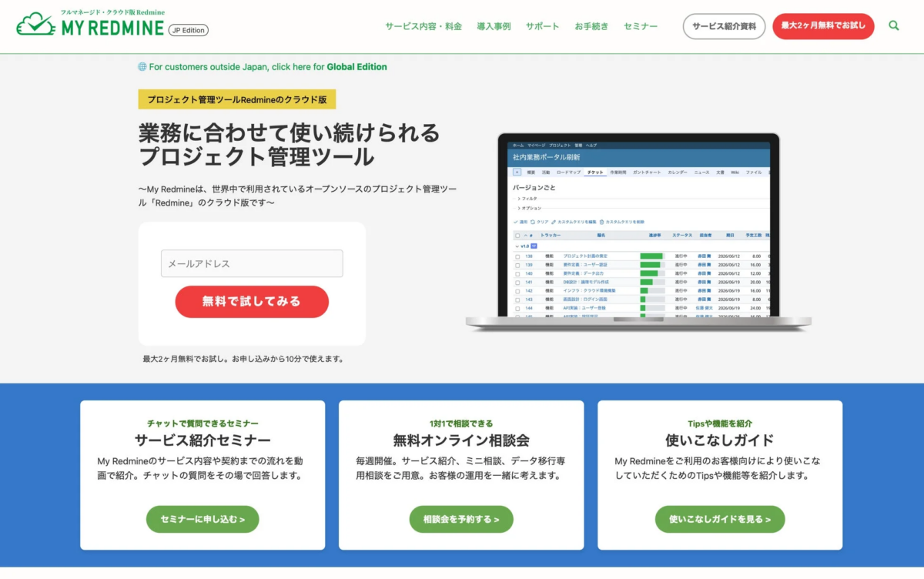Click the 無料オンライン相談会 card heading
Image resolution: width=924 pixels, height=579 pixels.
461,440
